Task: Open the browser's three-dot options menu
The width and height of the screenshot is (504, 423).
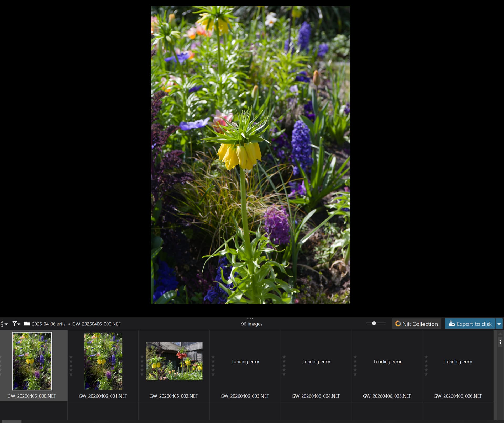Action: click(500, 342)
